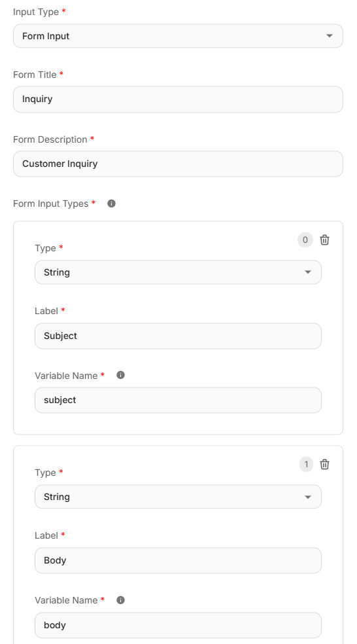Screen dimensions: 357x644
Task: Expand the Type dropdown for Subject item
Action: click(x=178, y=272)
